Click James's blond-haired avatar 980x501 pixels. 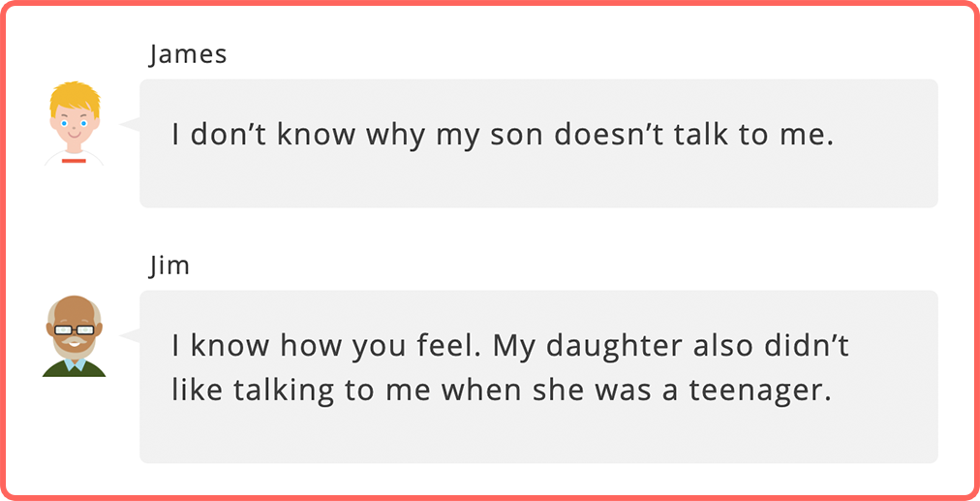pos(75,124)
